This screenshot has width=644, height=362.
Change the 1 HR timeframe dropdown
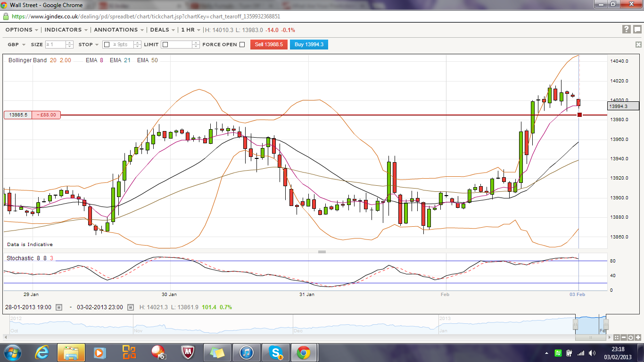pyautogui.click(x=190, y=30)
